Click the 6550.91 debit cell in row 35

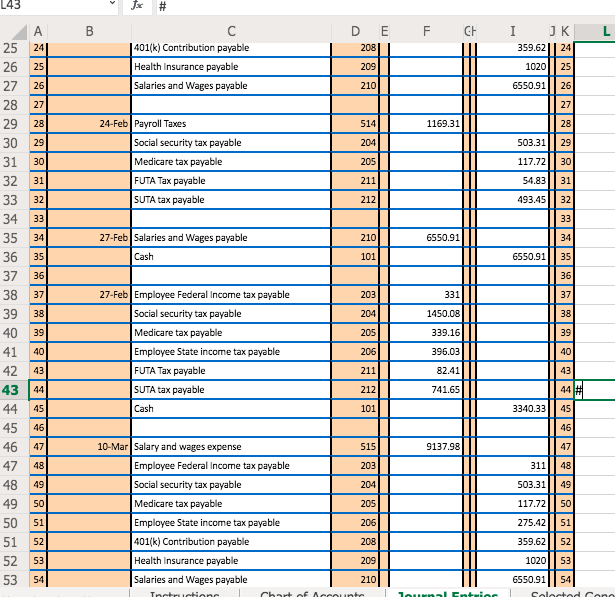[426, 238]
